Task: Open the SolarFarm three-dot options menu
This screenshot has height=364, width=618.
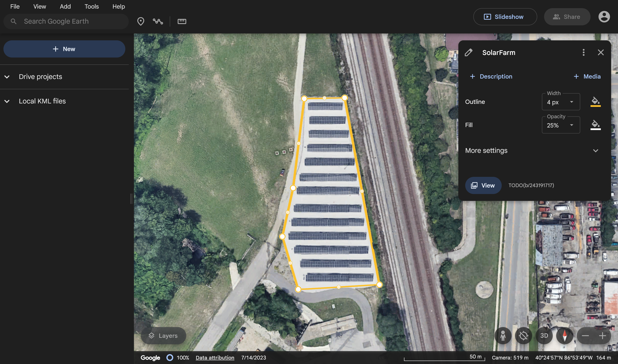Action: (x=583, y=53)
